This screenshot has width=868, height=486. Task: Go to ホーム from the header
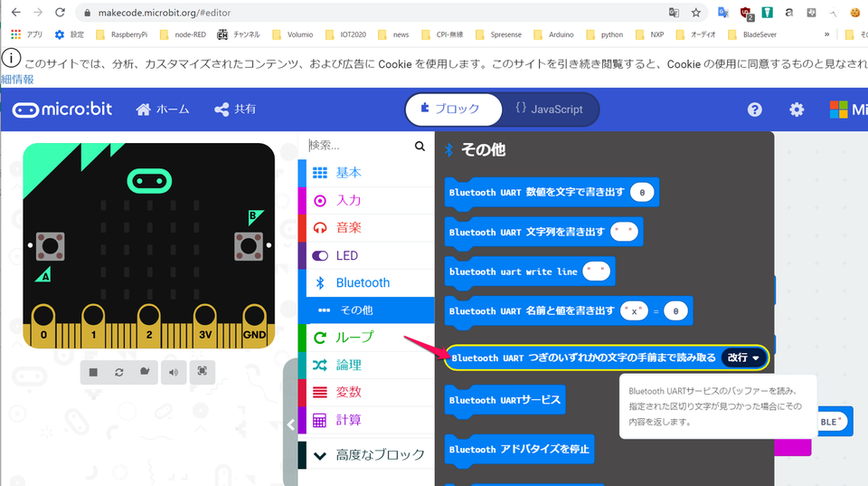pos(163,110)
